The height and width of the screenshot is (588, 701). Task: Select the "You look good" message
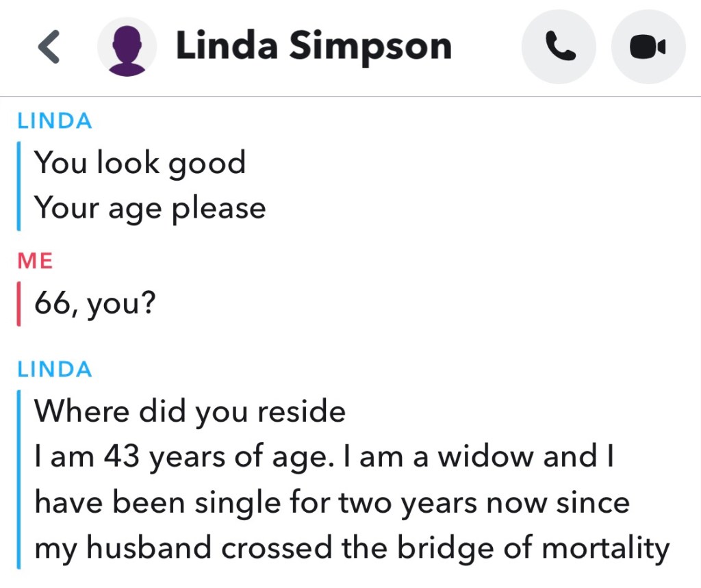(140, 163)
